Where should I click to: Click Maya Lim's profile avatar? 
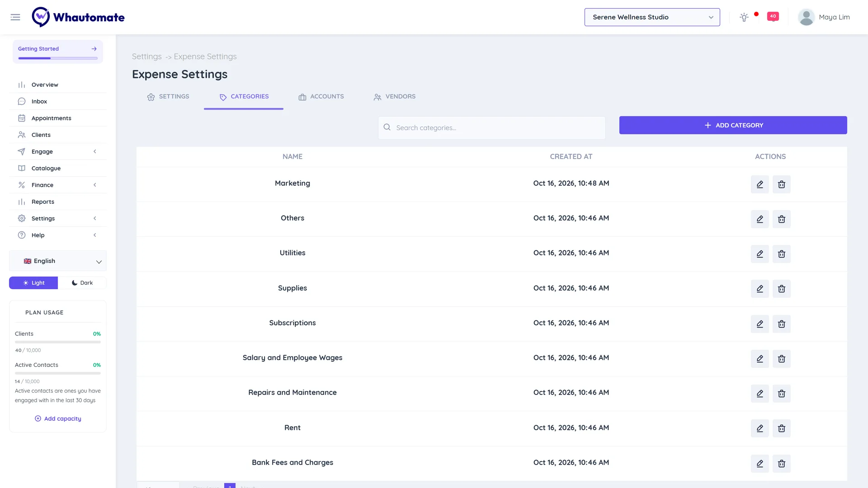(806, 17)
